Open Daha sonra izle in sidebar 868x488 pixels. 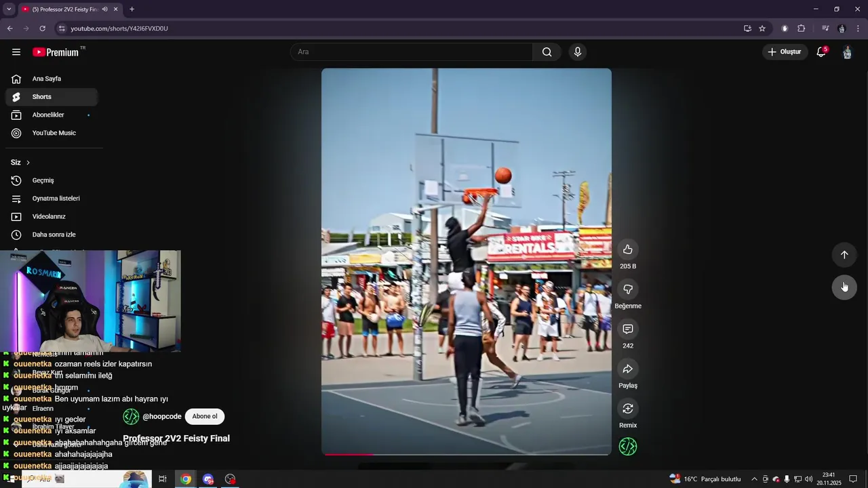52,235
